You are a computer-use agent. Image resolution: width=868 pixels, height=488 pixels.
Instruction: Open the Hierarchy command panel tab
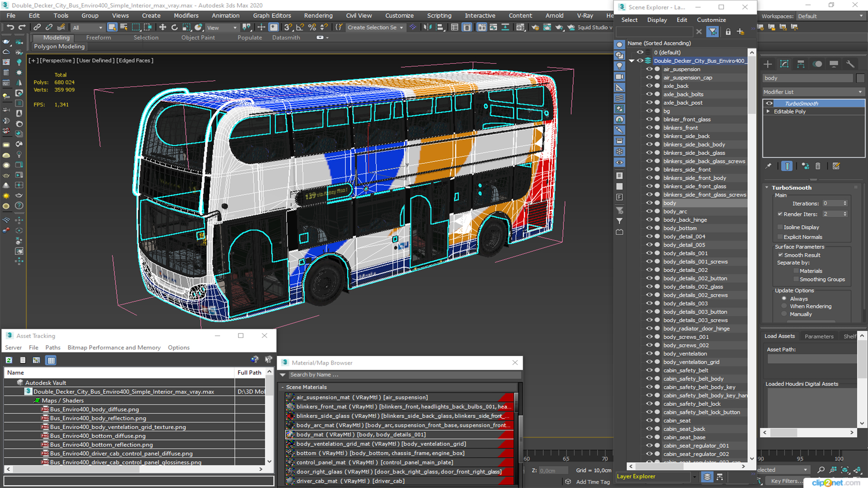[x=801, y=64]
